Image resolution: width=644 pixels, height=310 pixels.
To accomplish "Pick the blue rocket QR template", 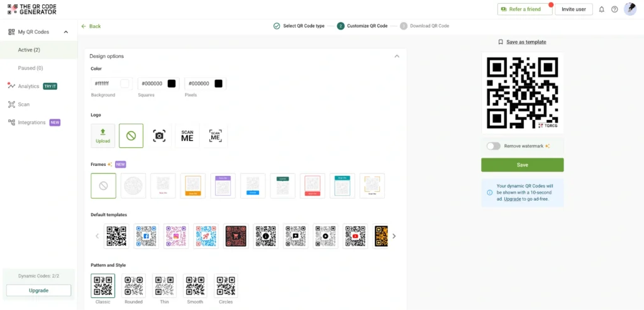I will [x=206, y=236].
